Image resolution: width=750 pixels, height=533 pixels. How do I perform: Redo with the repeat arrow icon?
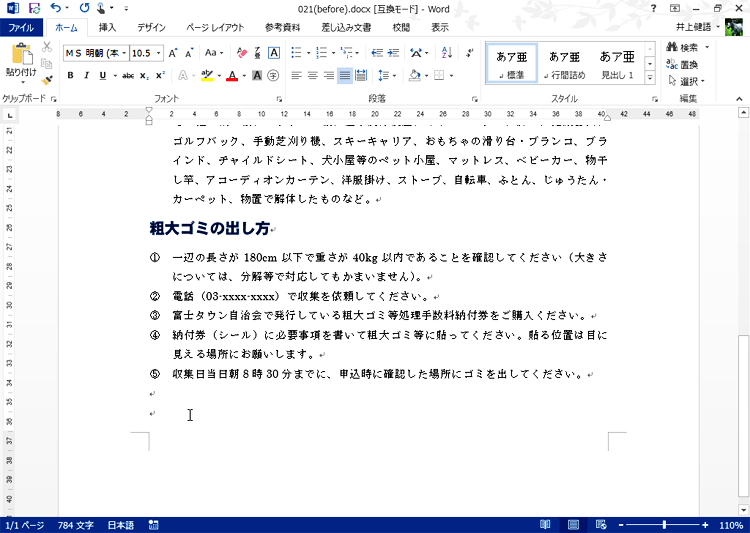pyautogui.click(x=84, y=8)
